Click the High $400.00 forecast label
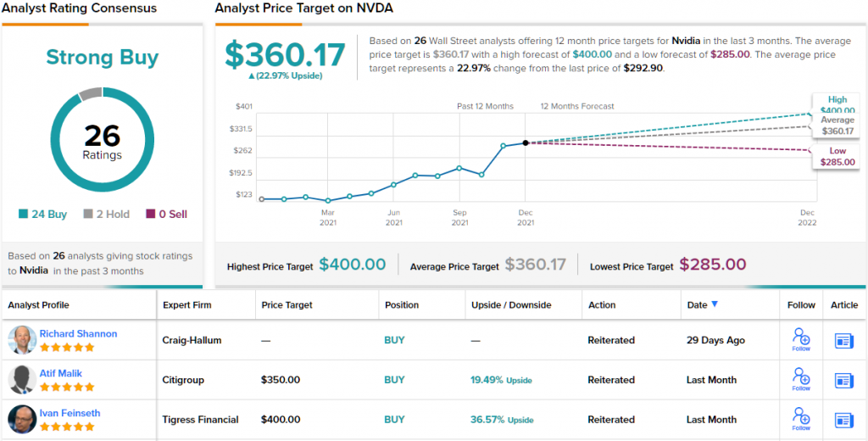 (837, 104)
